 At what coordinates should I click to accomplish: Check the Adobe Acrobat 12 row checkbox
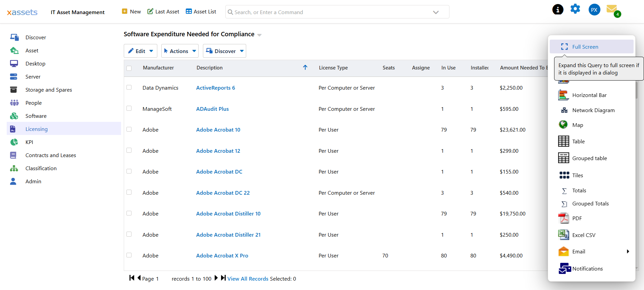pos(129,150)
